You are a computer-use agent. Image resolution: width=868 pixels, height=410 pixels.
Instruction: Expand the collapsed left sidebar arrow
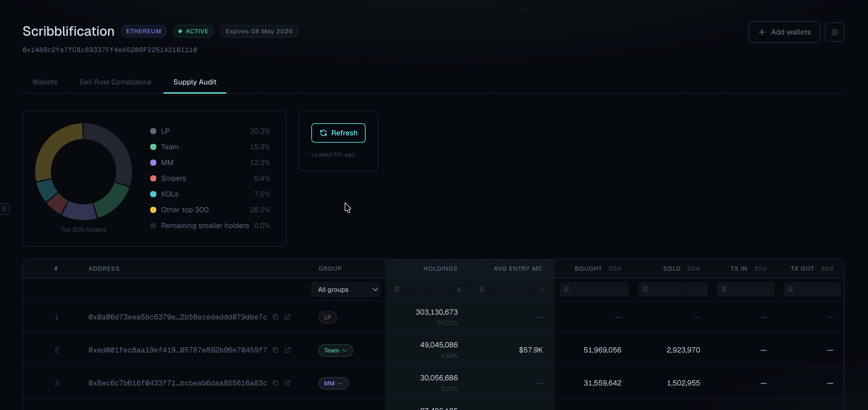(x=4, y=209)
